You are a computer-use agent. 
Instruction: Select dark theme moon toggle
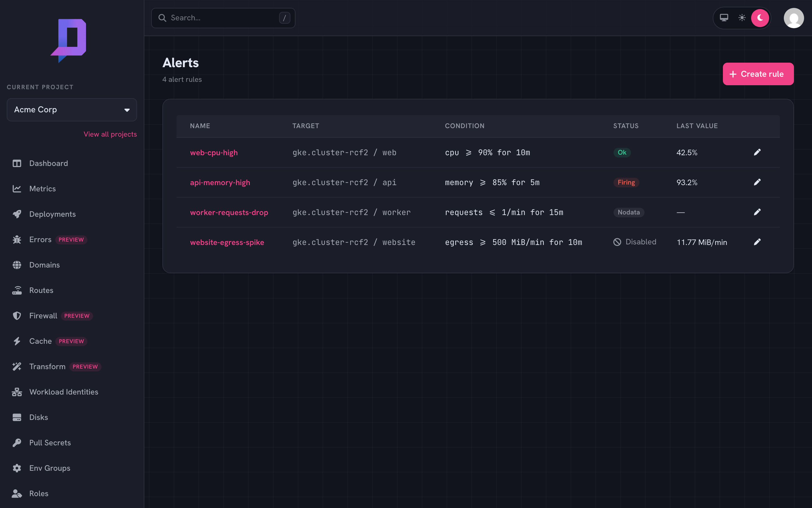(760, 18)
